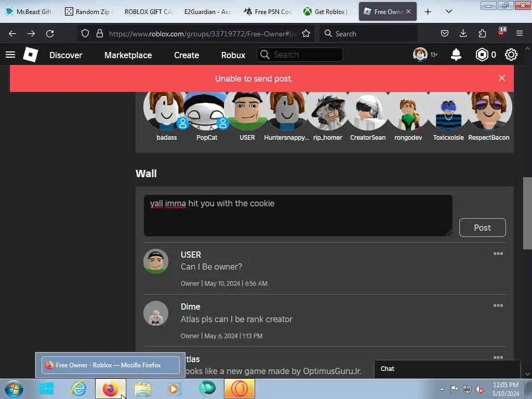The image size is (532, 399).
Task: Go back with the browser back arrow
Action: click(x=12, y=34)
